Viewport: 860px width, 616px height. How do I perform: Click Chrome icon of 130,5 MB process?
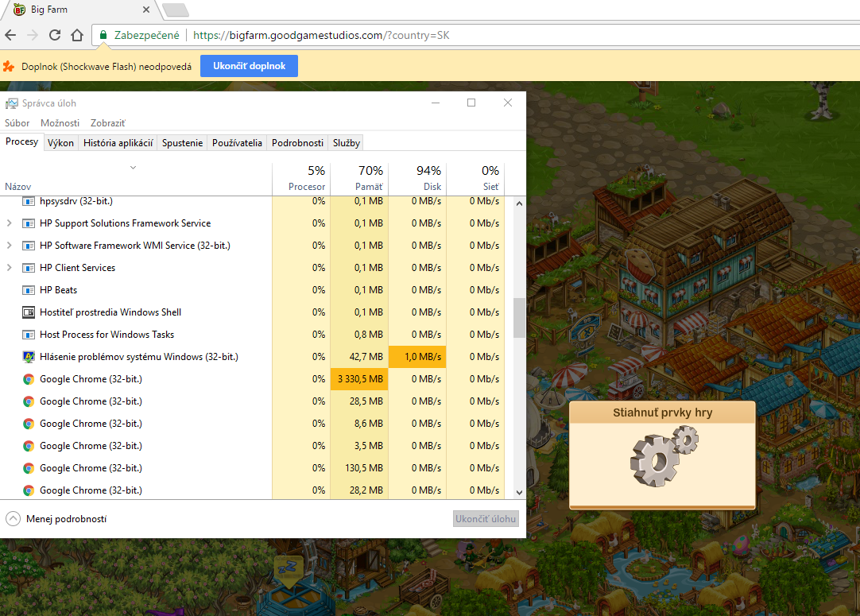(29, 468)
